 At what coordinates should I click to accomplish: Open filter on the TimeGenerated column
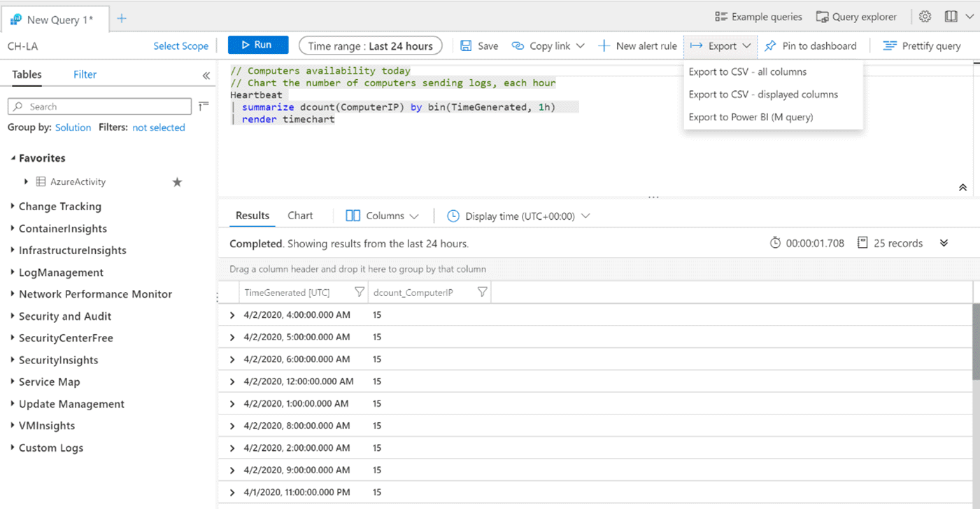(x=359, y=292)
